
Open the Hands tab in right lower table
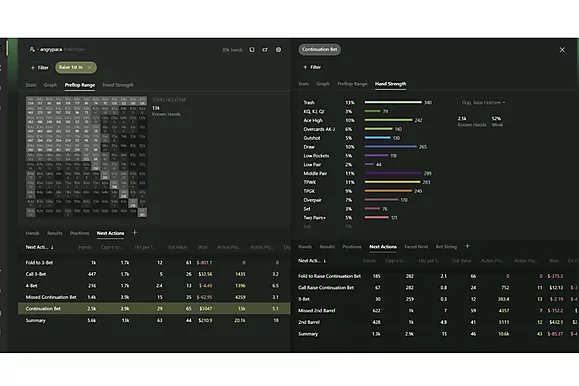click(x=305, y=247)
